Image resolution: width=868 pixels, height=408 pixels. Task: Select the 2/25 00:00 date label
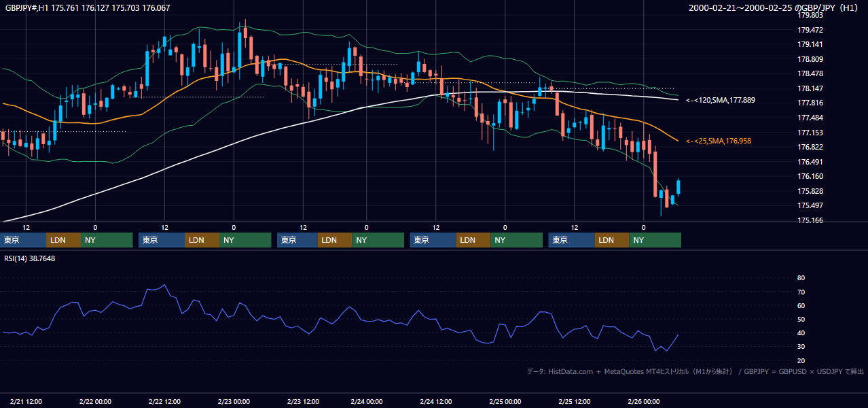tap(505, 401)
